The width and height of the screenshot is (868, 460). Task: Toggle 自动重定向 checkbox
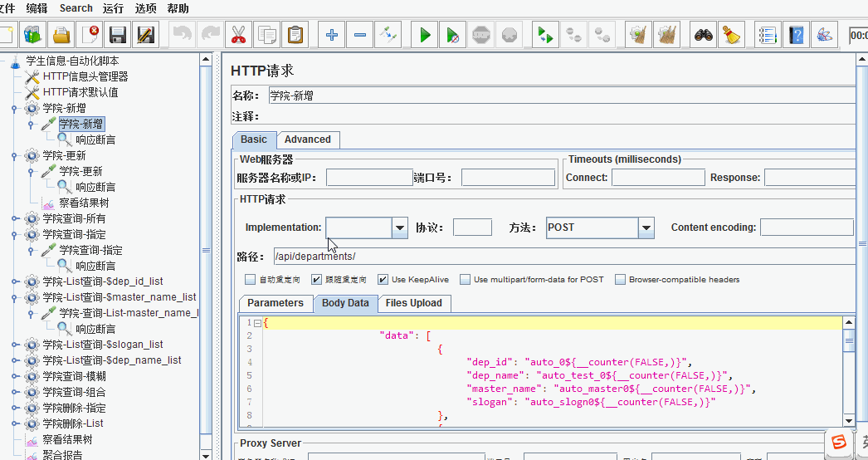click(251, 279)
